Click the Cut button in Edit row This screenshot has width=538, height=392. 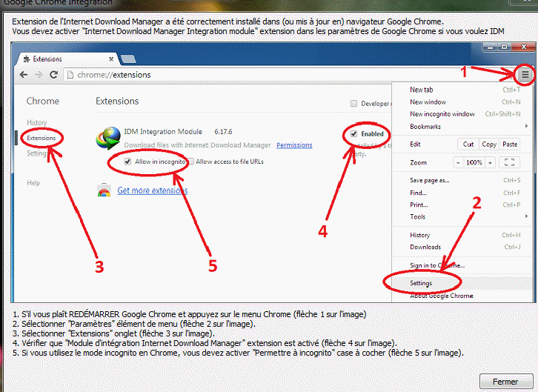coord(468,144)
